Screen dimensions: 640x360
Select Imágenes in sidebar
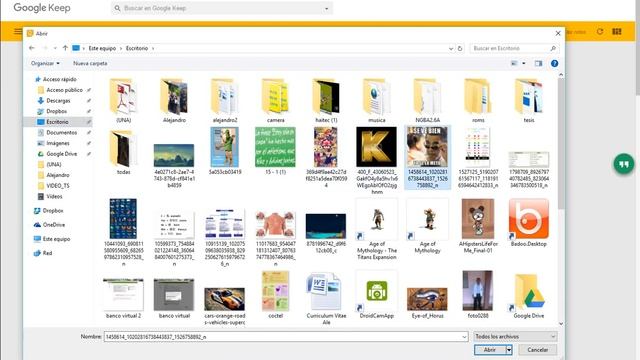(x=58, y=143)
